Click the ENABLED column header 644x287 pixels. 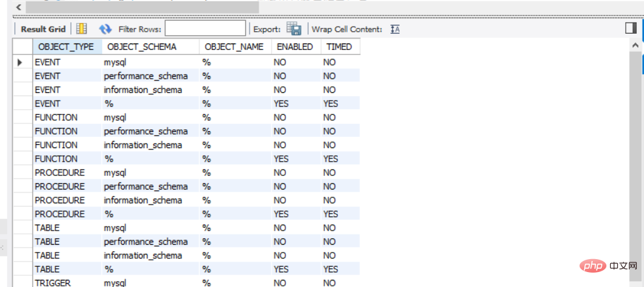tap(296, 47)
